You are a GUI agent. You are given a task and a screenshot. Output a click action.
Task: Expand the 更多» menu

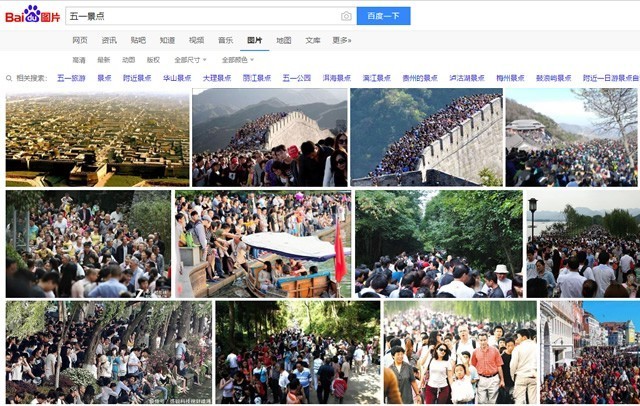[x=342, y=40]
